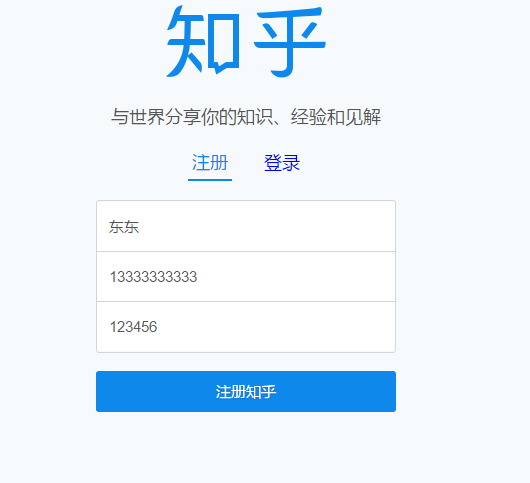Click the blue underline beneath 注册
Viewport: 530px width, 483px height.
tap(210, 180)
